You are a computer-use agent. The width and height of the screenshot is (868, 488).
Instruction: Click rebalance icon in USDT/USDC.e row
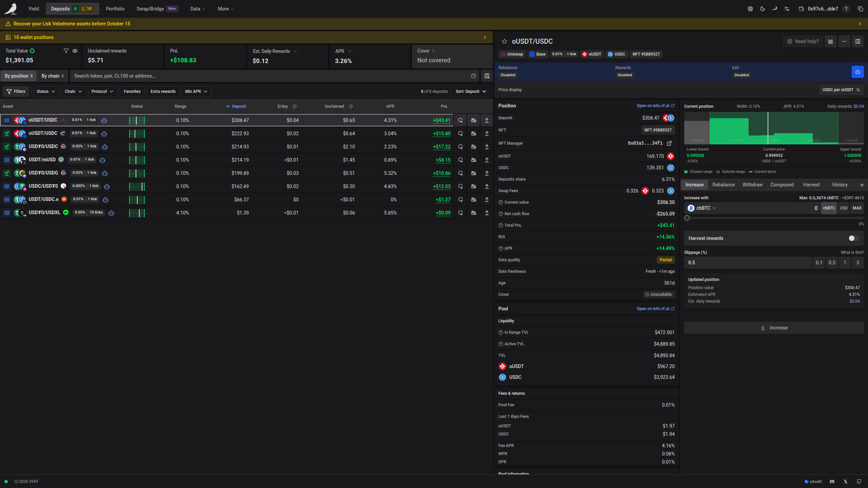point(460,200)
